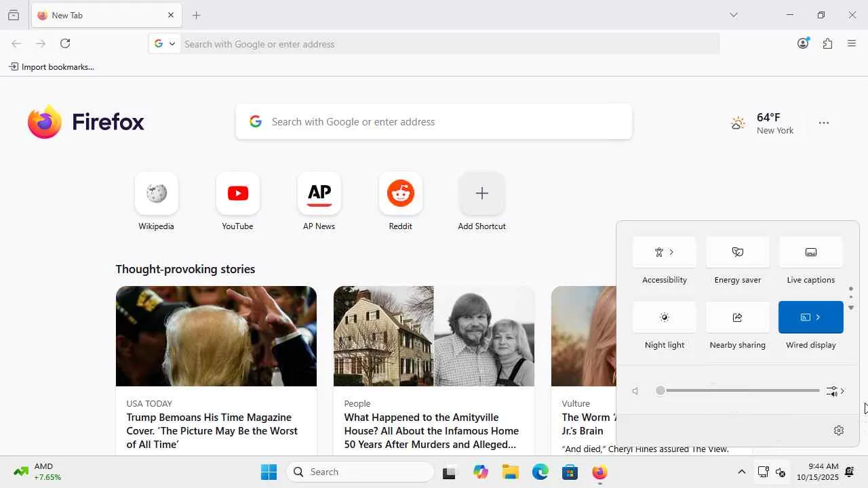
Task: Toggle Energy saver
Action: point(738,252)
